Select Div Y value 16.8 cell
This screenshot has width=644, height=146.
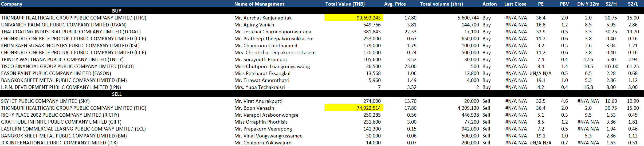click(588, 87)
